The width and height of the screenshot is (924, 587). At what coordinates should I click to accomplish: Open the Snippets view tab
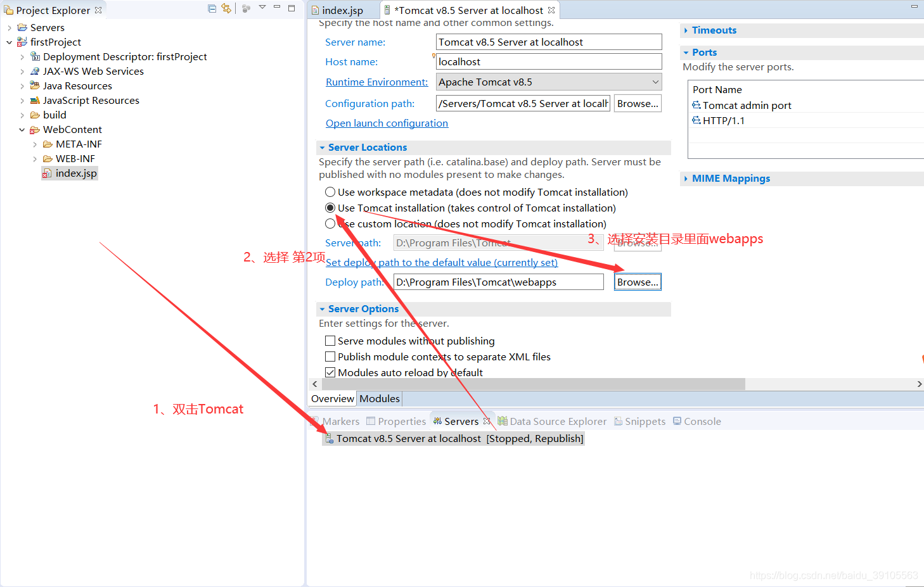639,422
